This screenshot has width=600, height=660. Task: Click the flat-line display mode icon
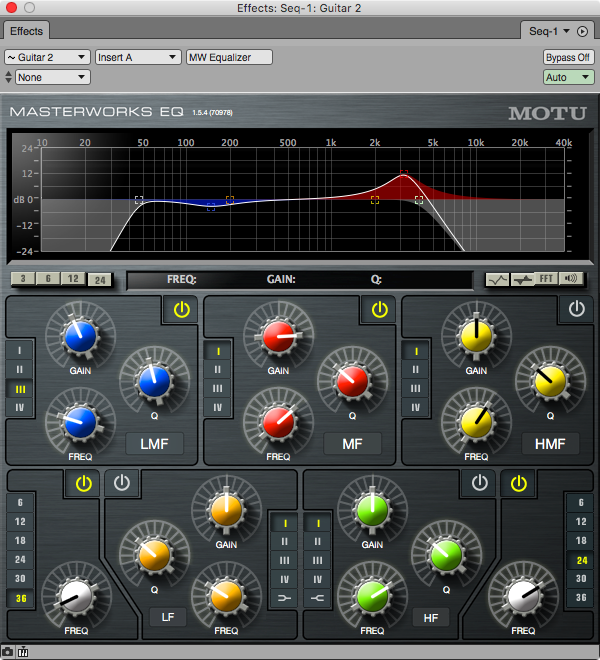click(522, 279)
